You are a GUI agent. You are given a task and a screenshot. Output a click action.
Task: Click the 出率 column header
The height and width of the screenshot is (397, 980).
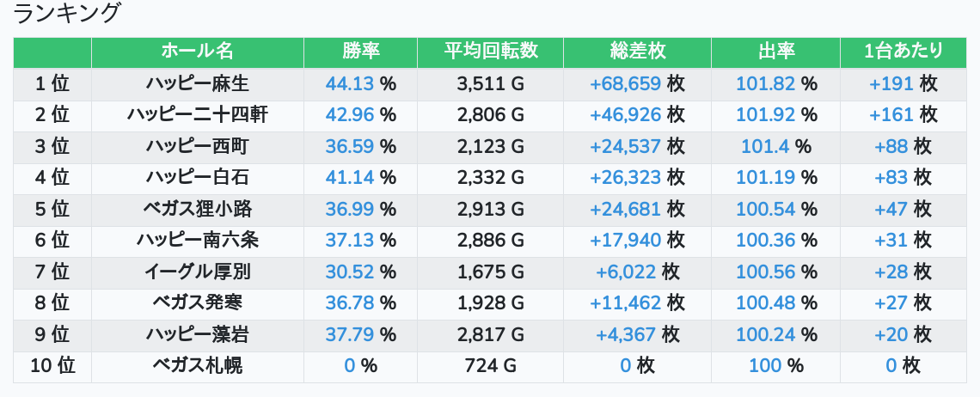pyautogui.click(x=775, y=52)
